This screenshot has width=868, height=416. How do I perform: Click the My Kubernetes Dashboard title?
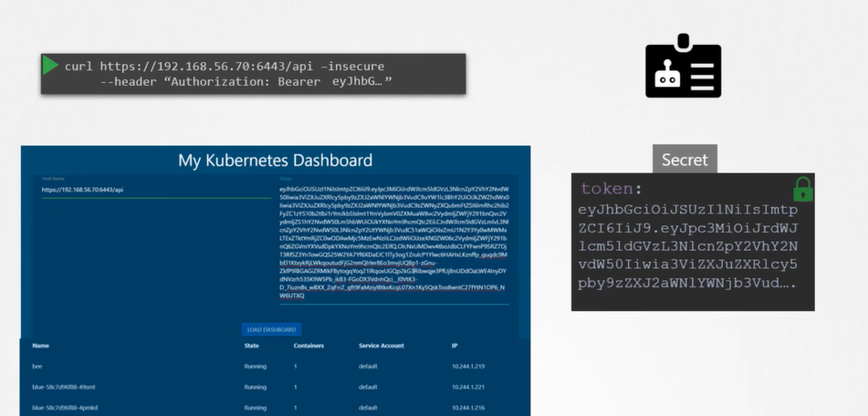coord(275,161)
